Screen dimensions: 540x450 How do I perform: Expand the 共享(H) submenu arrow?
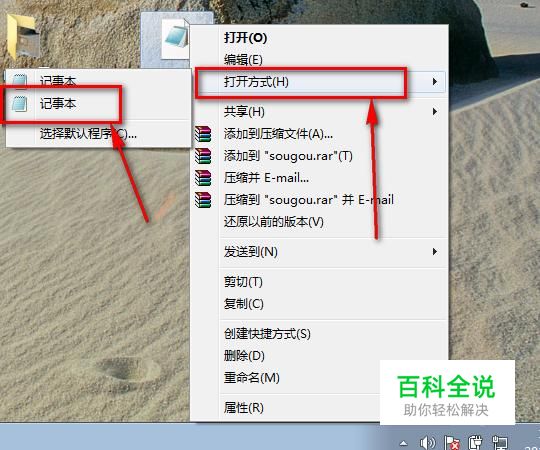click(435, 112)
